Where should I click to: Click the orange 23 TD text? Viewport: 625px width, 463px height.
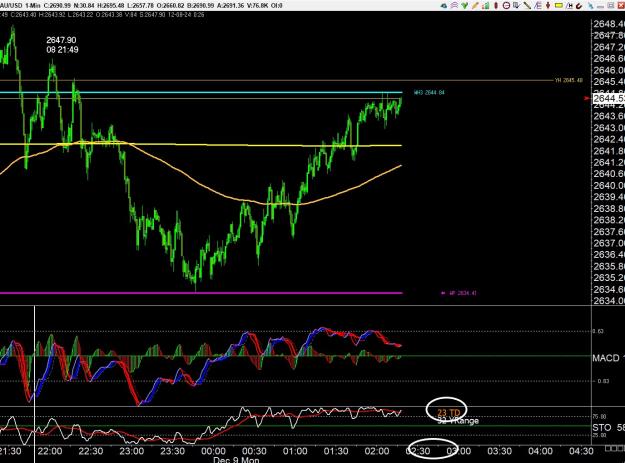(449, 413)
